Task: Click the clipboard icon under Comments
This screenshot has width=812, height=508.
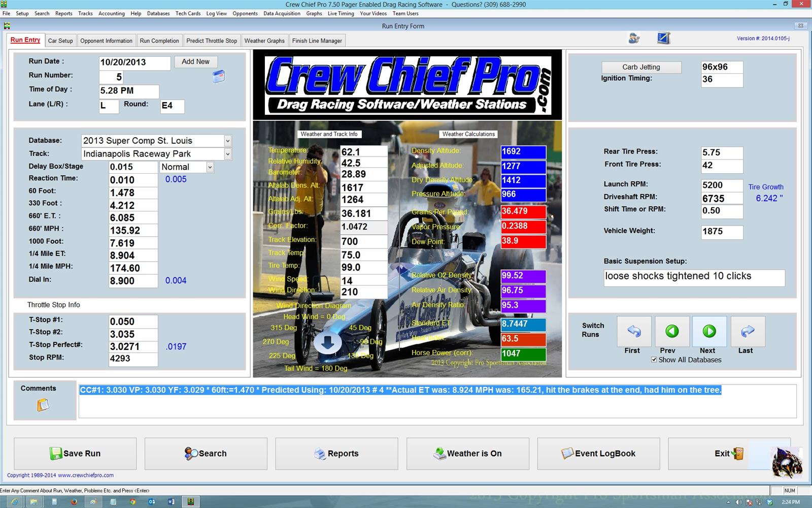Action: pyautogui.click(x=43, y=405)
